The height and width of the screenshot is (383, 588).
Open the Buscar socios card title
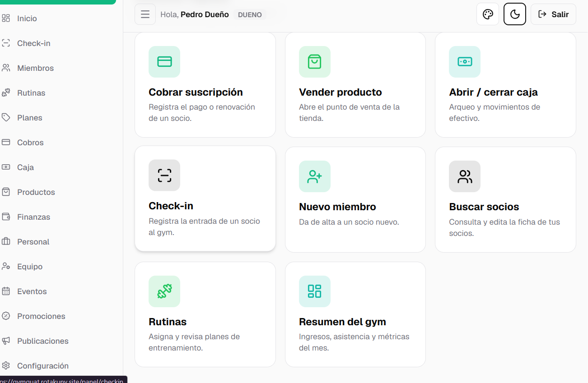[x=484, y=207]
